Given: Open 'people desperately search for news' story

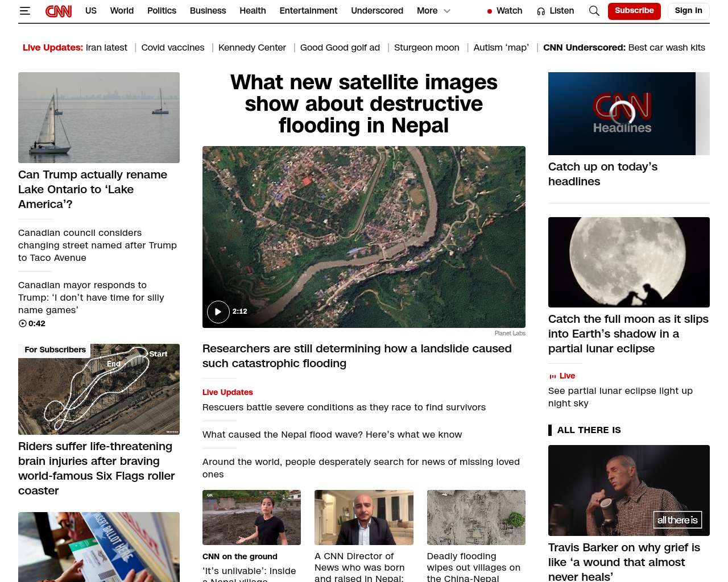Looking at the screenshot, I should pyautogui.click(x=361, y=468).
